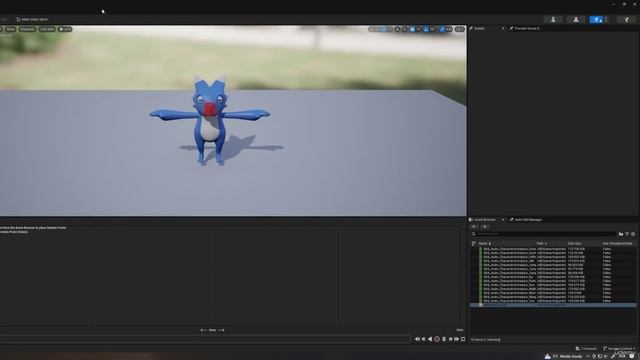
Task: Close the Asset Browser tab
Action: pos(503,220)
